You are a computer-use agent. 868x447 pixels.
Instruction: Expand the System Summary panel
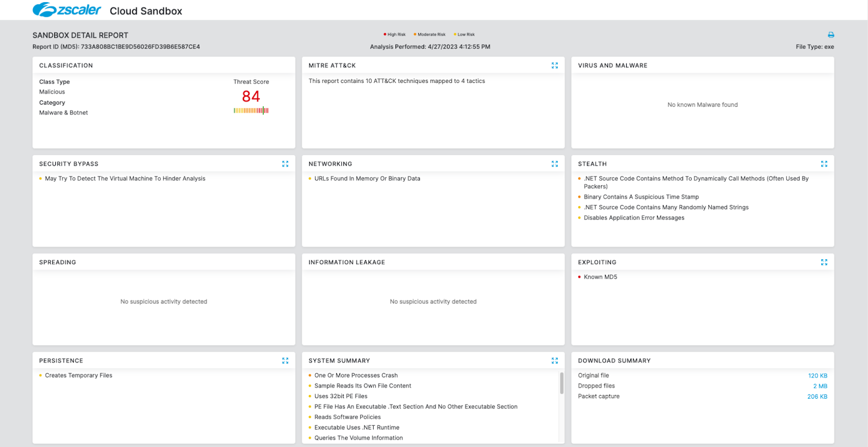pos(554,361)
